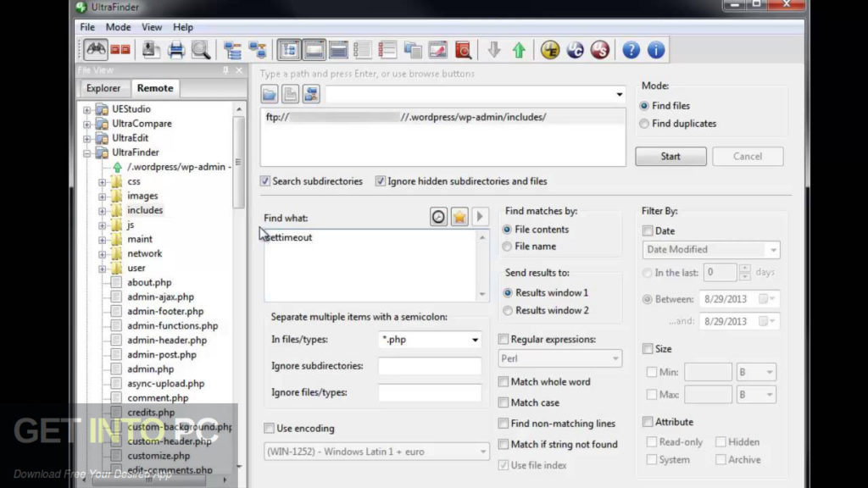This screenshot has width=868, height=488.
Task: Click the arrow button beside the favorites star
Action: pyautogui.click(x=480, y=217)
